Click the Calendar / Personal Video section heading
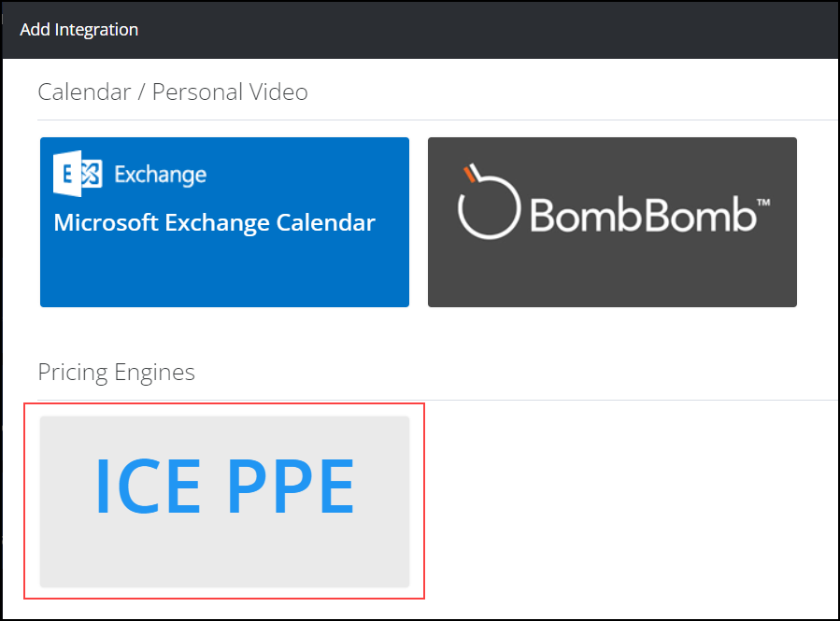 tap(173, 92)
